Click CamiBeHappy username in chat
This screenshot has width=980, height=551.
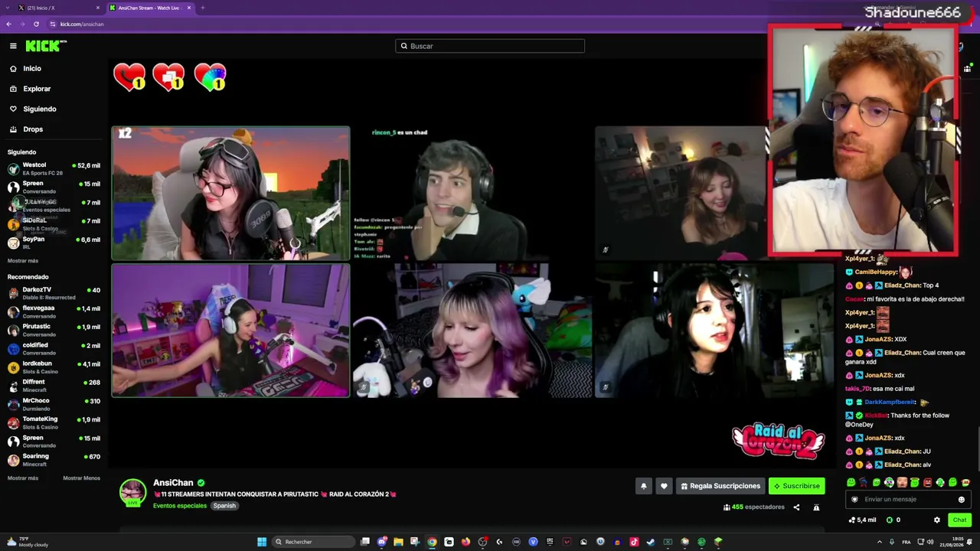876,272
